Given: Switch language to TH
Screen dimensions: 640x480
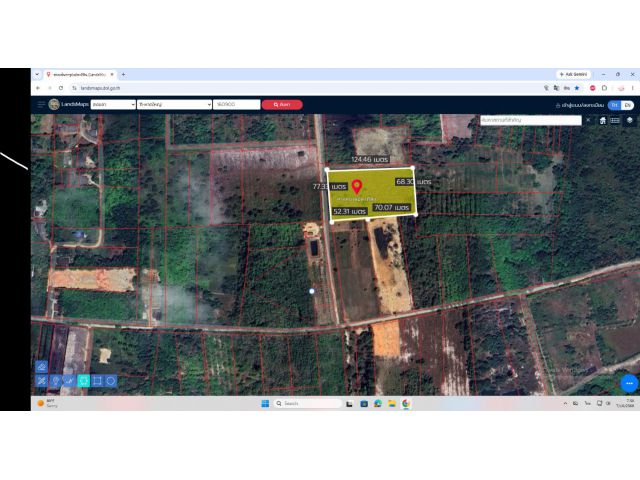Looking at the screenshot, I should click(614, 105).
